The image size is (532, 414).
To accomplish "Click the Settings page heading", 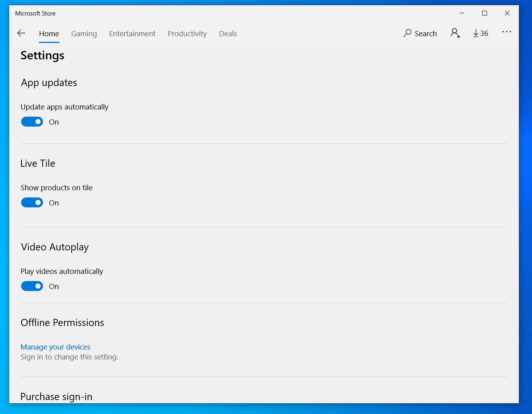I will (43, 55).
